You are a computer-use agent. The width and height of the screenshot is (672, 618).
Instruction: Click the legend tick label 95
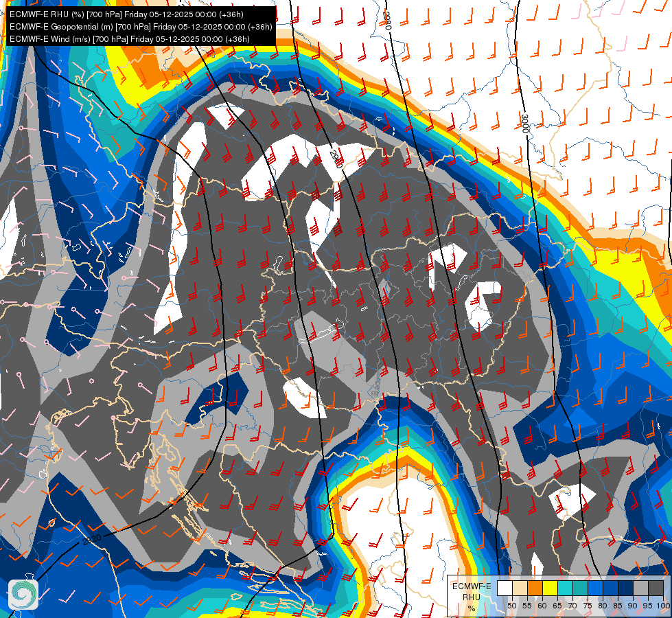tap(647, 606)
